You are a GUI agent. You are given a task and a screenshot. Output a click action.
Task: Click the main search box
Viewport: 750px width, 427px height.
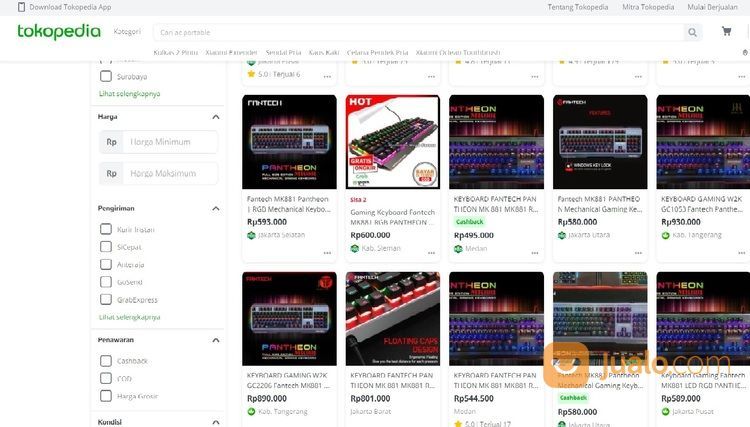(x=419, y=33)
